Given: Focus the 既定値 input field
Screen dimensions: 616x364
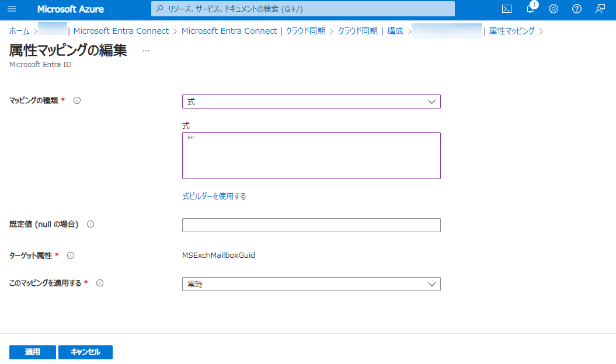Looking at the screenshot, I should pos(311,225).
